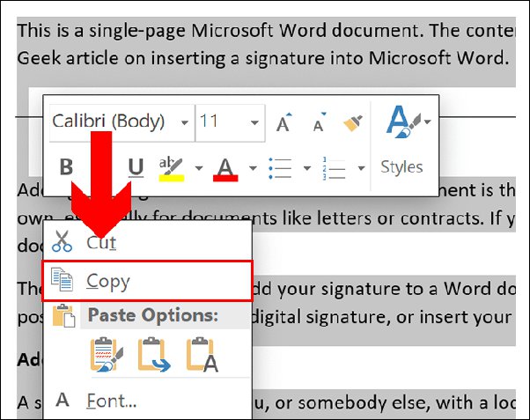Open the highlight color dropdown arrow

point(199,167)
